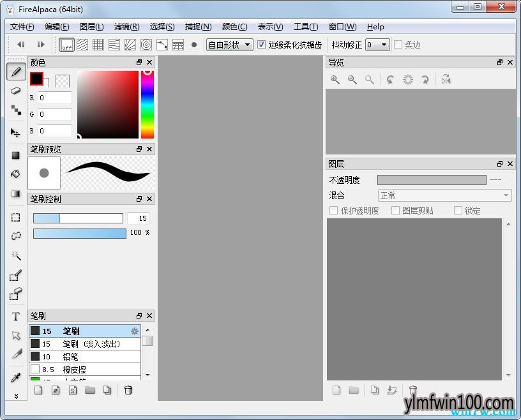Click the transparent color swatch
This screenshot has width=521, height=420.
pyautogui.click(x=63, y=81)
